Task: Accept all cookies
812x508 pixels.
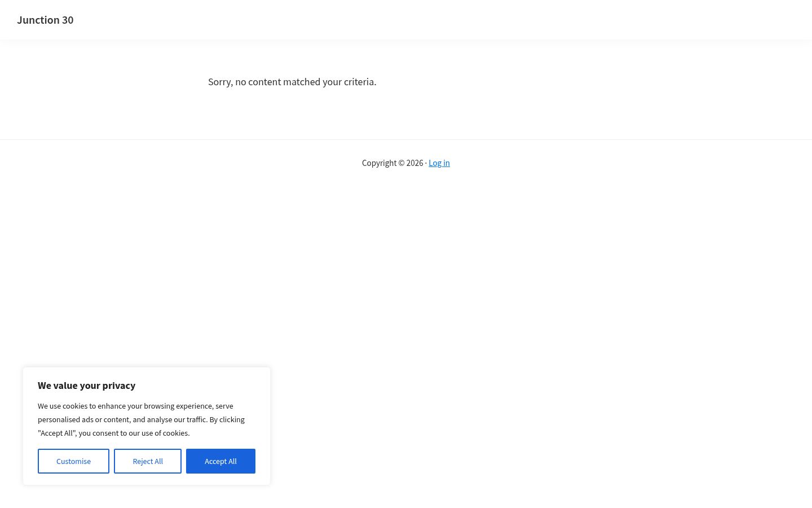Action: tap(220, 461)
